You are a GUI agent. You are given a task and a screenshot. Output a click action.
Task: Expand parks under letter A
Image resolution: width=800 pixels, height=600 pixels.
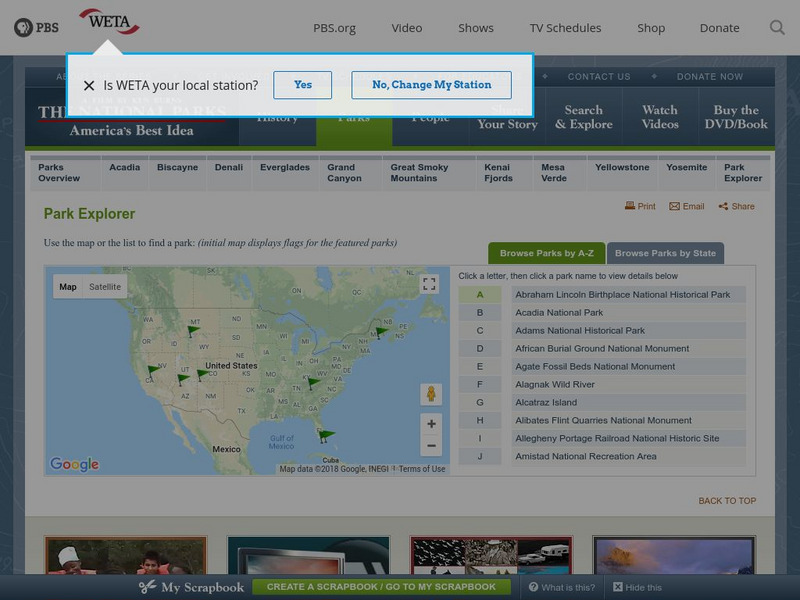click(x=481, y=294)
